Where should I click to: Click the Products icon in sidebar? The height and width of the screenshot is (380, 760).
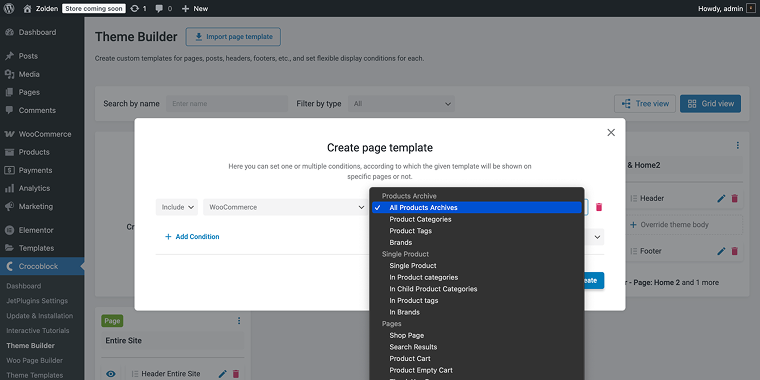tap(9, 152)
